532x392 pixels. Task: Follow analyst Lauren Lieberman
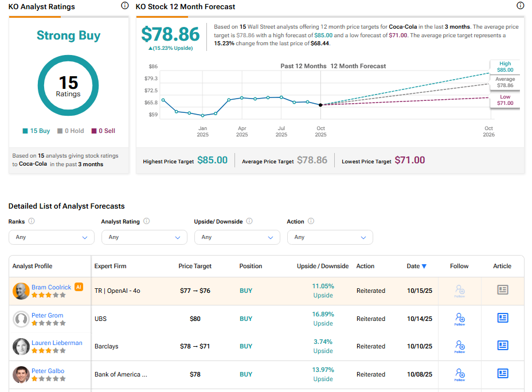459,346
